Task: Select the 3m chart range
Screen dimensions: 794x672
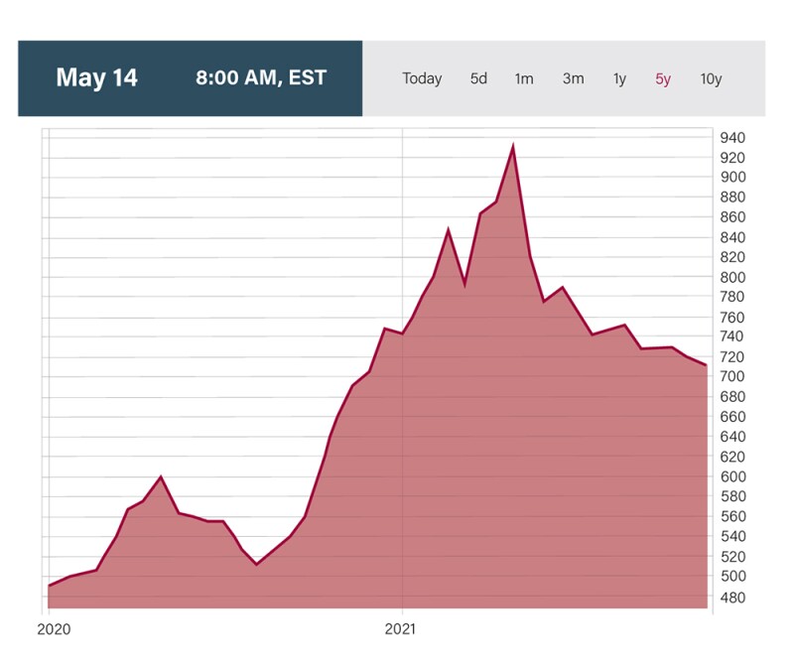Action: point(573,79)
